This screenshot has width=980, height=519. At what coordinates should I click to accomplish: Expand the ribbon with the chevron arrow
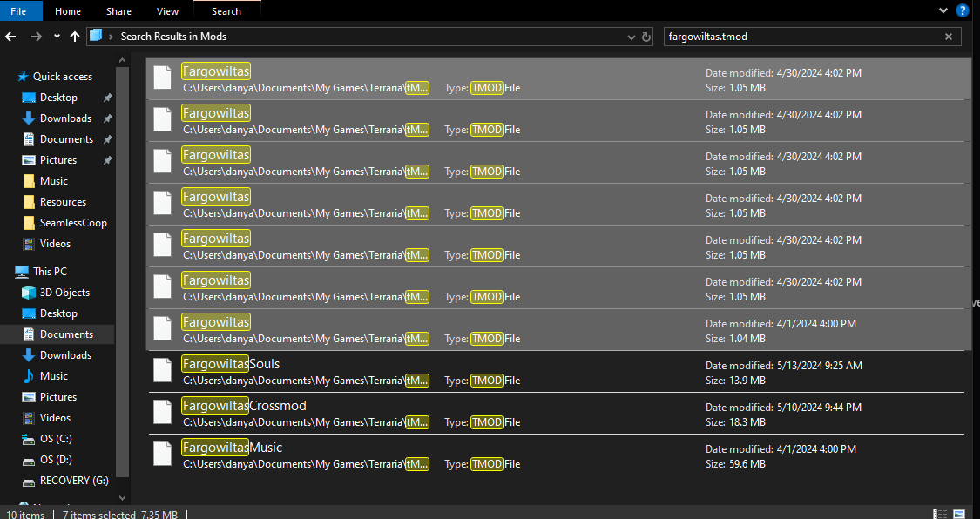[x=943, y=10]
